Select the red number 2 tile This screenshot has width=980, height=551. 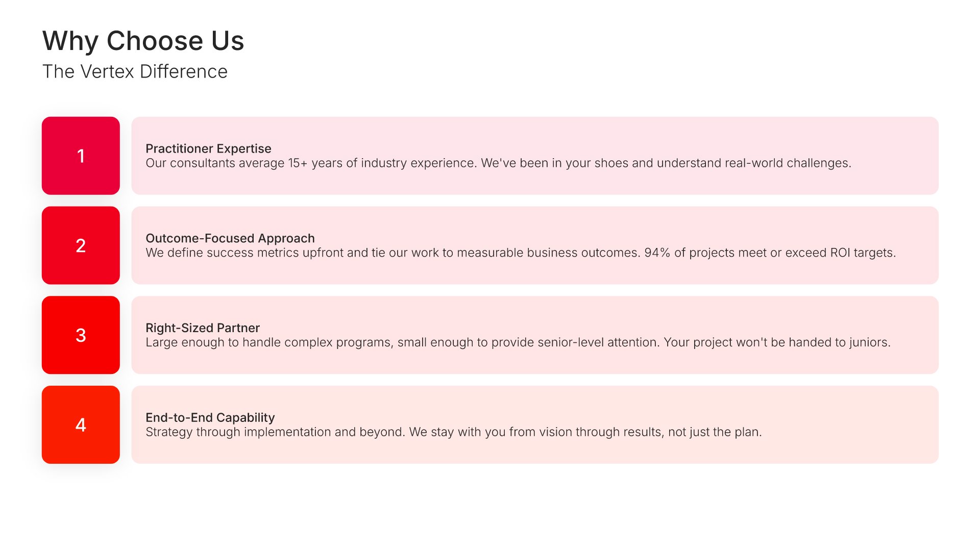pos(81,245)
